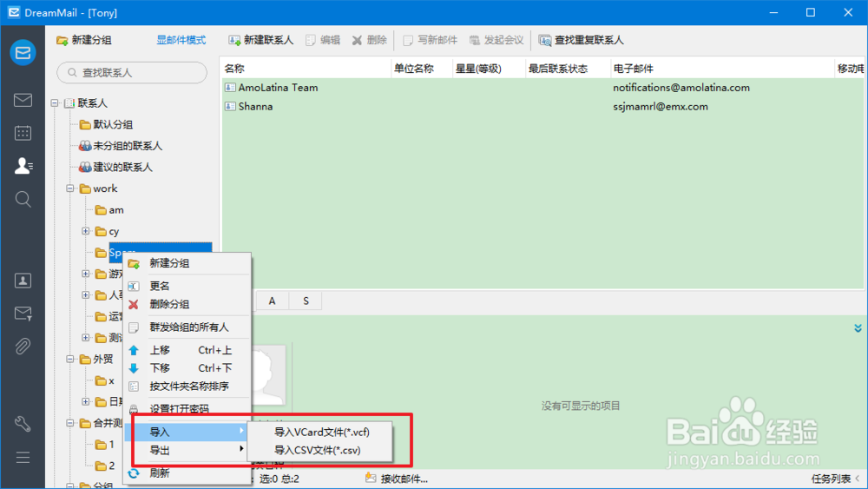The width and height of the screenshot is (868, 489).
Task: Open the hamburger menu sidebar icon
Action: [23, 458]
